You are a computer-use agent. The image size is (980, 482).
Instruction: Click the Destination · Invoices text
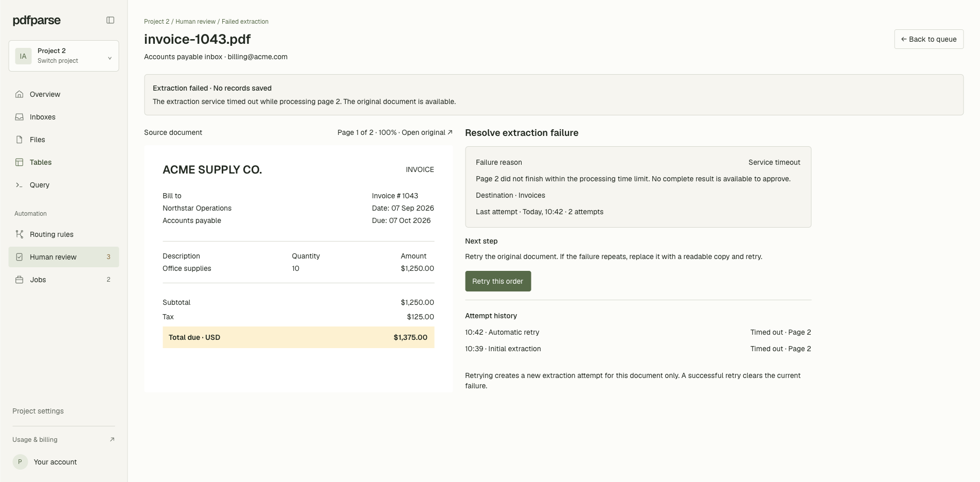(510, 195)
